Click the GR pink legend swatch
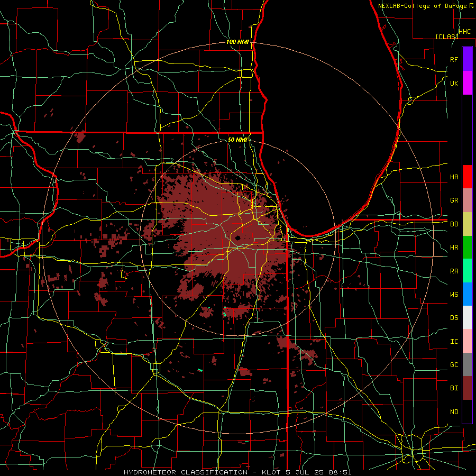476x476 pixels. point(467,200)
